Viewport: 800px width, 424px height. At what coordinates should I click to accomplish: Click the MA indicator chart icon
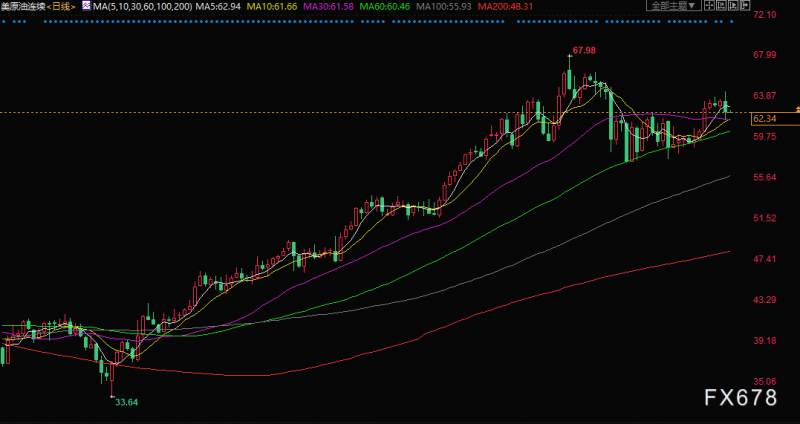pos(87,6)
